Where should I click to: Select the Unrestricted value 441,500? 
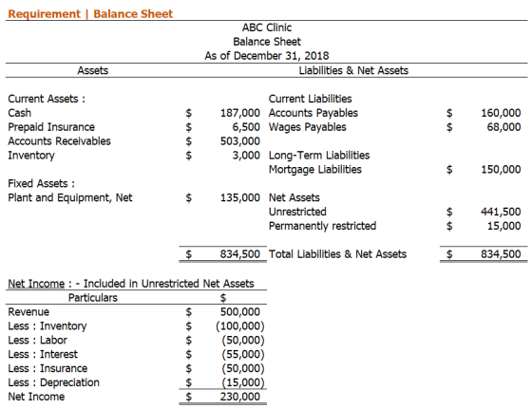[x=501, y=212]
